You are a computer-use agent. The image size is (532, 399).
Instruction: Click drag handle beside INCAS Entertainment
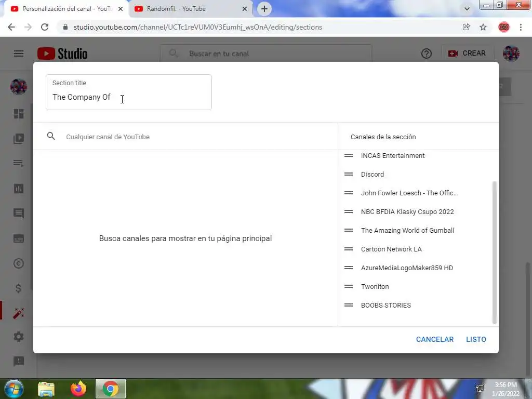coord(349,155)
